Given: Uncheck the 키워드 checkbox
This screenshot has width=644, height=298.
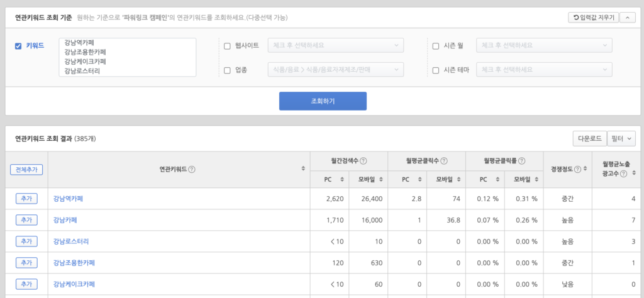Looking at the screenshot, I should (18, 46).
